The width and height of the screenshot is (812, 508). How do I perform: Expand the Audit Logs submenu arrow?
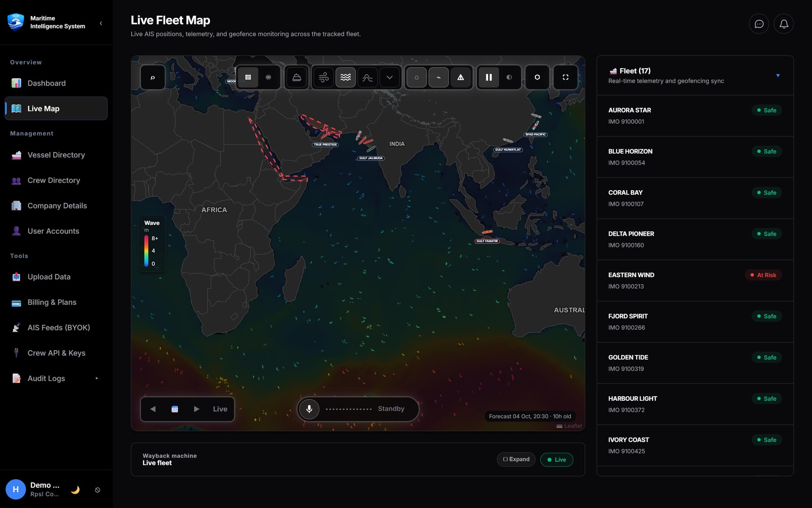coord(97,378)
